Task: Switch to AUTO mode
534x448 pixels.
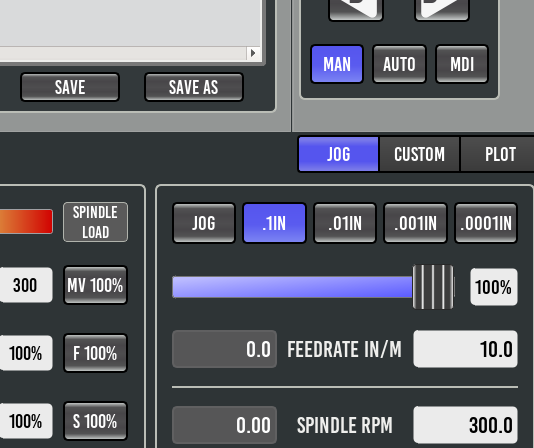Action: pos(399,64)
